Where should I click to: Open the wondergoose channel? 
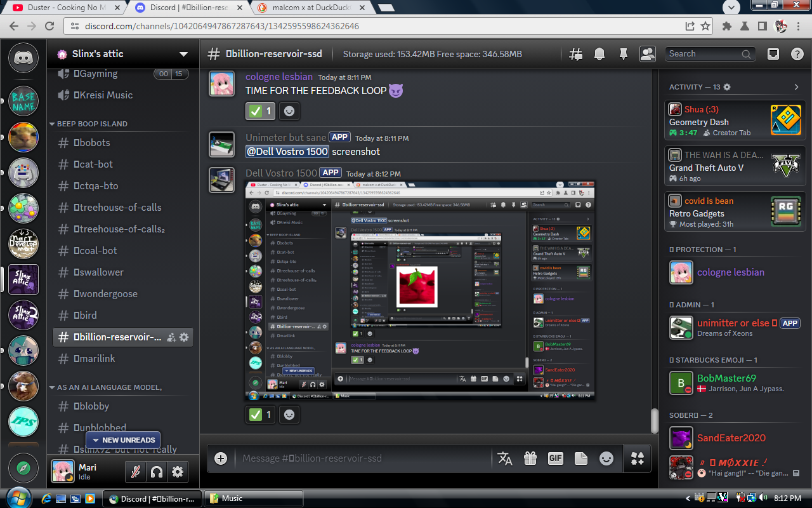[x=105, y=294]
